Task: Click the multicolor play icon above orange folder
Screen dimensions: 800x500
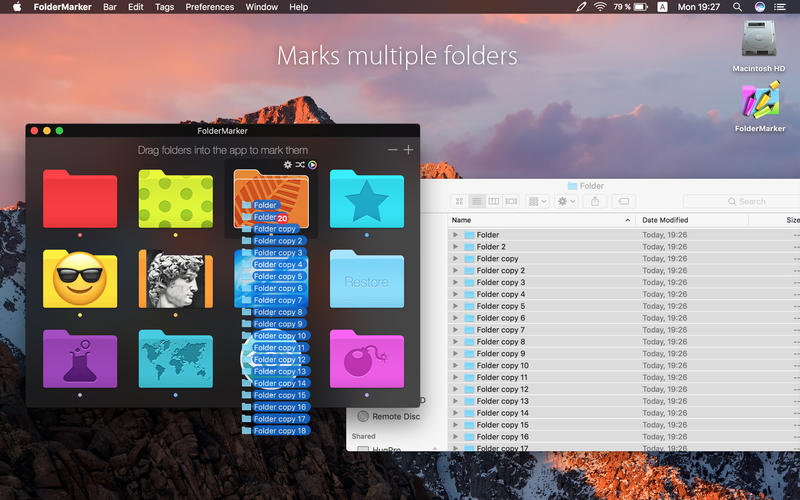Action: click(312, 164)
